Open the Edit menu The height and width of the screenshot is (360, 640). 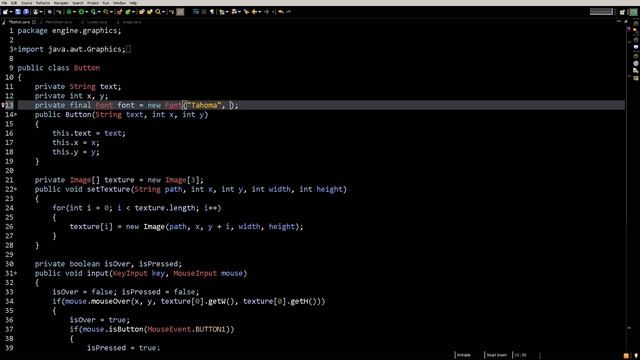coord(14,3)
